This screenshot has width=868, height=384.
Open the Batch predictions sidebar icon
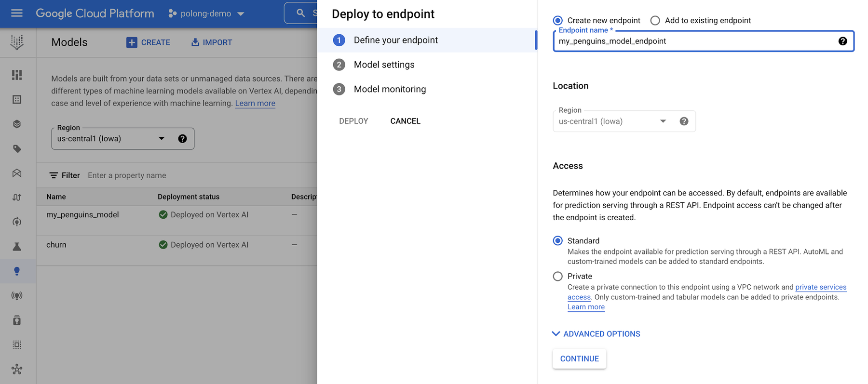click(17, 320)
